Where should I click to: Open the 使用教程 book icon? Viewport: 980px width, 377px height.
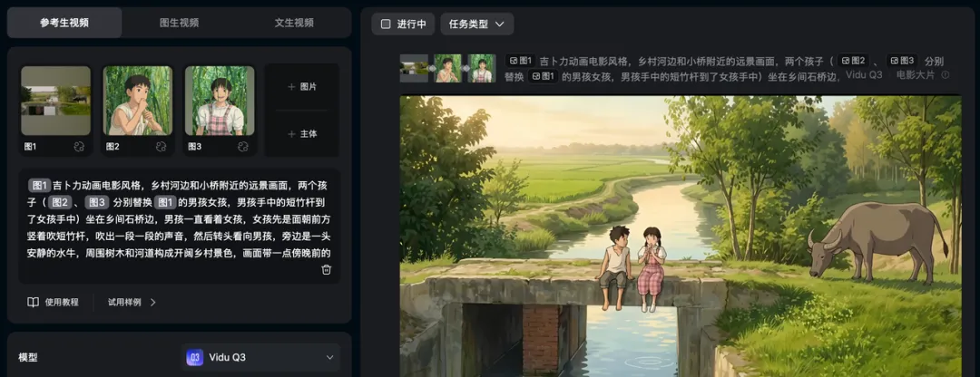tap(34, 302)
